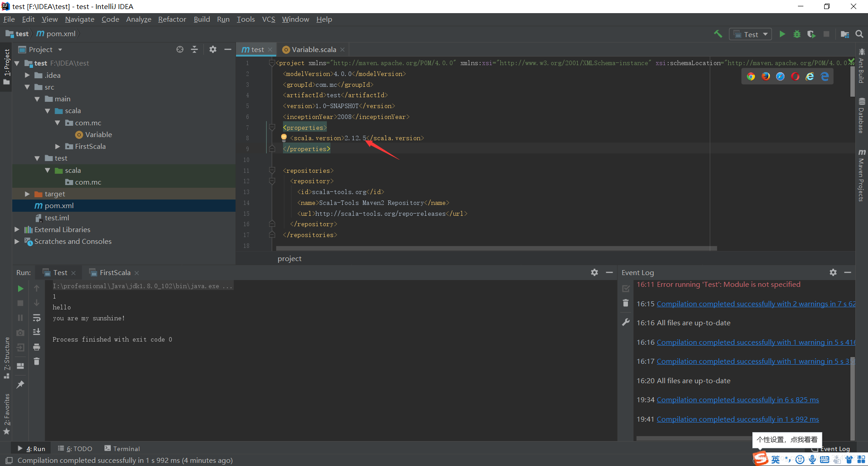Image resolution: width=868 pixels, height=466 pixels.
Task: Open pom.xml preview in Firefox browser
Action: click(x=766, y=76)
